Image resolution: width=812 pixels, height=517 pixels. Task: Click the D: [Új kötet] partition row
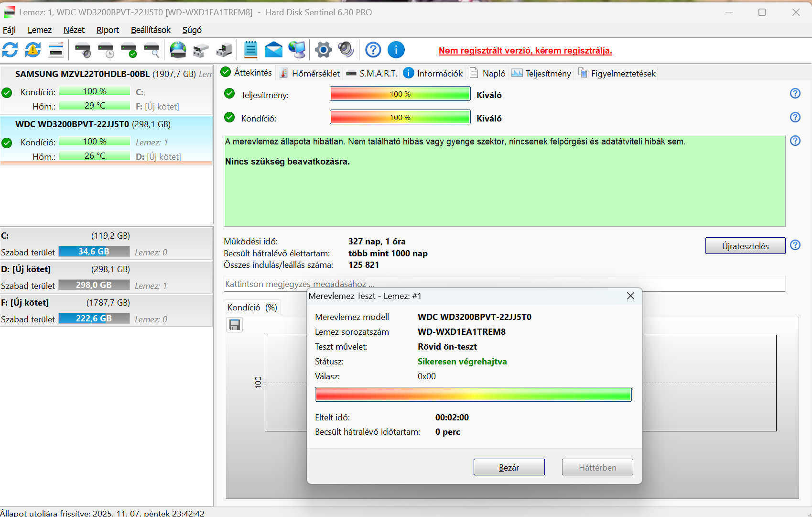coord(107,277)
